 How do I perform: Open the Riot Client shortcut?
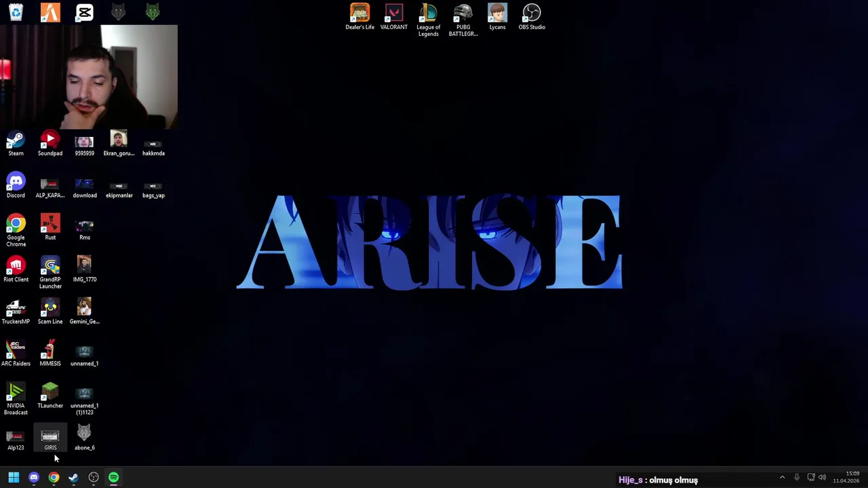(16, 270)
